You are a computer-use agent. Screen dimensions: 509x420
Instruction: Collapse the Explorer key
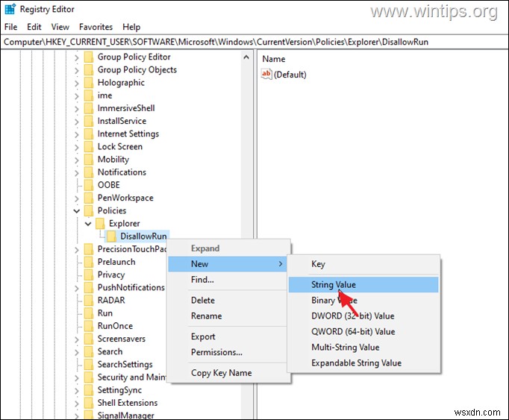click(x=88, y=224)
